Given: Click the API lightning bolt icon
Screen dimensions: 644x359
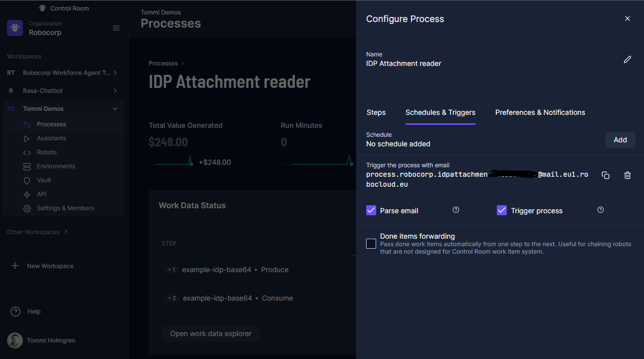Looking at the screenshot, I should pyautogui.click(x=27, y=194).
